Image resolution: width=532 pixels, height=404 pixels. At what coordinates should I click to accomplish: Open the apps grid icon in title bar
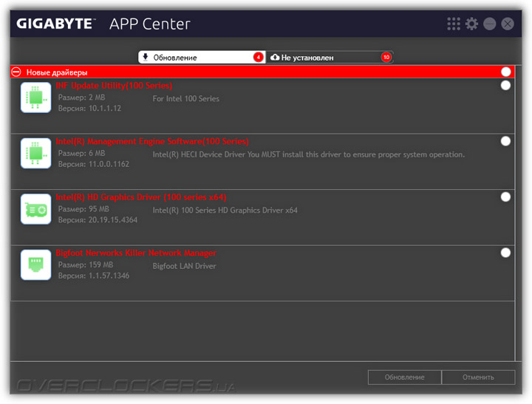pyautogui.click(x=454, y=24)
